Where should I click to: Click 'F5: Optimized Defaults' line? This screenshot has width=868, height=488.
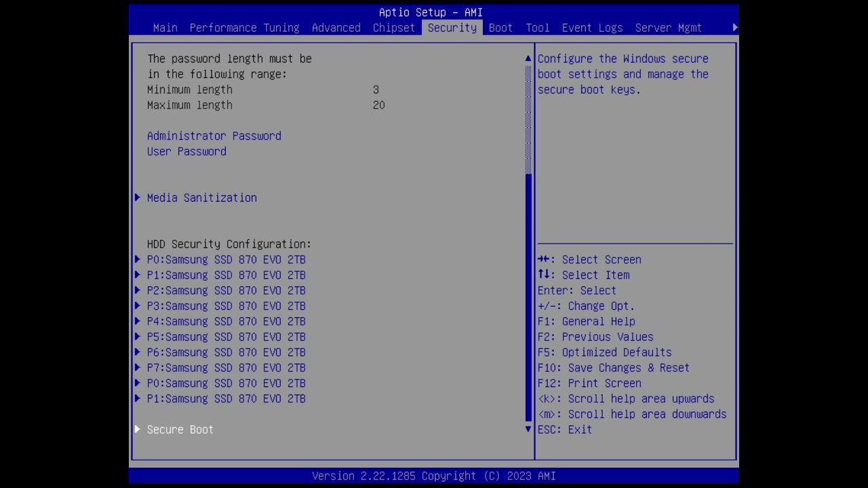tap(605, 352)
